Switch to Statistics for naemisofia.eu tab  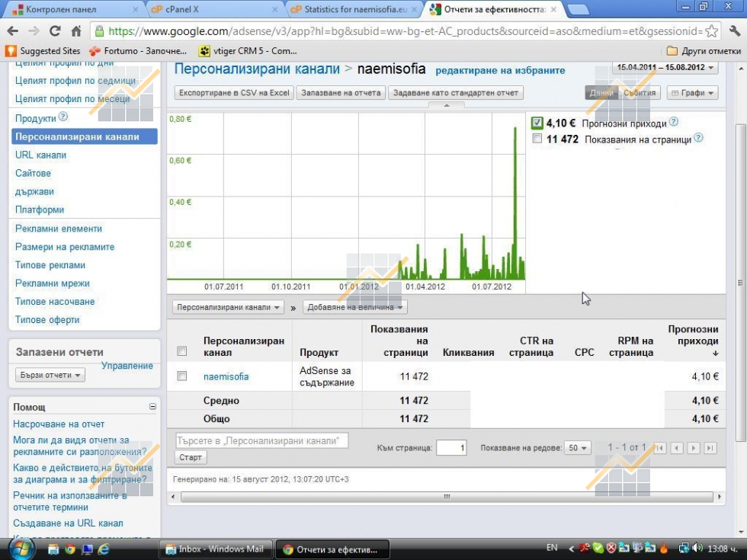354,9
